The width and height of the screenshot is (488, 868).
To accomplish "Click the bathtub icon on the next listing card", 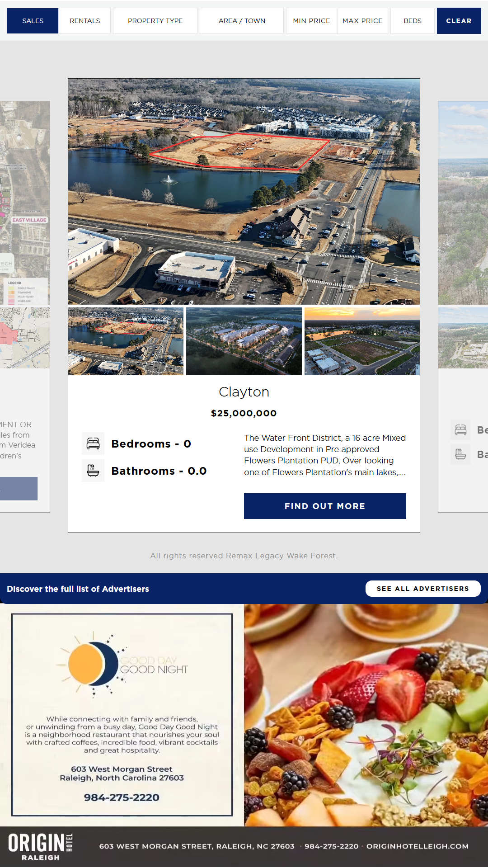I will [461, 454].
